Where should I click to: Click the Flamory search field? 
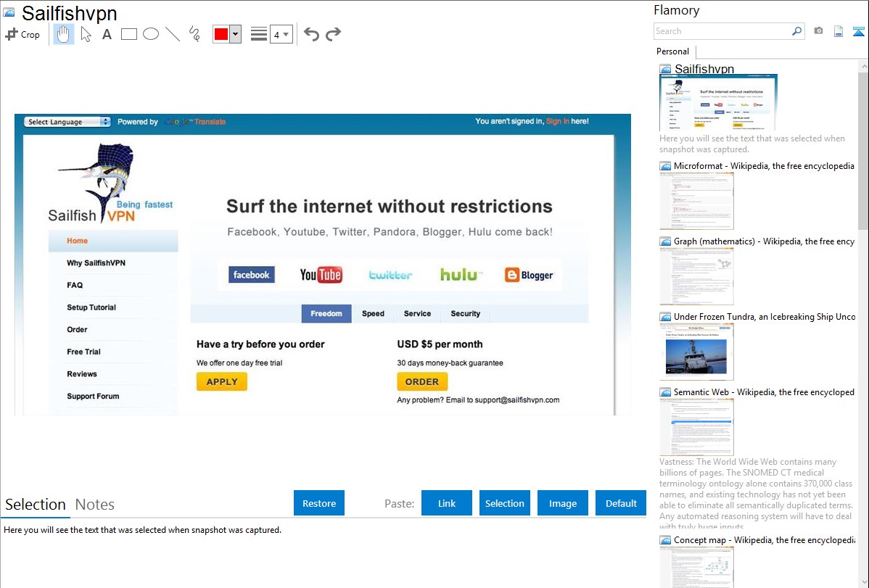click(722, 31)
